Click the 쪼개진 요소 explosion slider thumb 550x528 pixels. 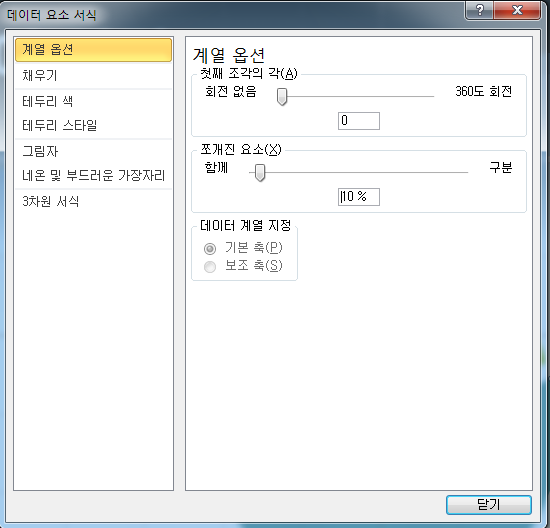[x=260, y=173]
